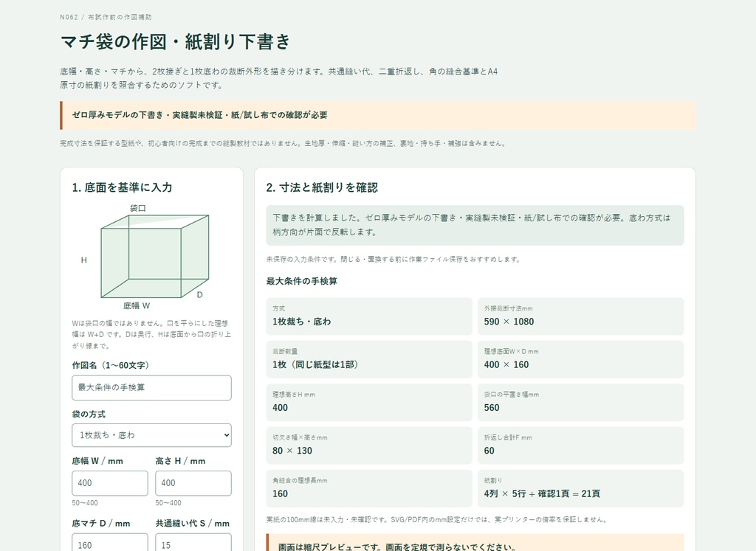
Task: Select the 角縫合の理想長 value 160
Action: (280, 493)
